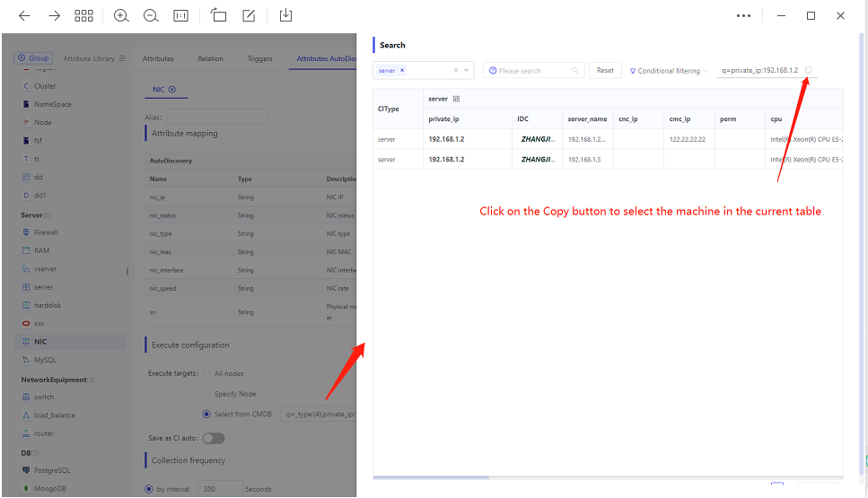Screen dimensions: 868x498
Task: Open the three-dot more options menu
Action: tap(743, 15)
